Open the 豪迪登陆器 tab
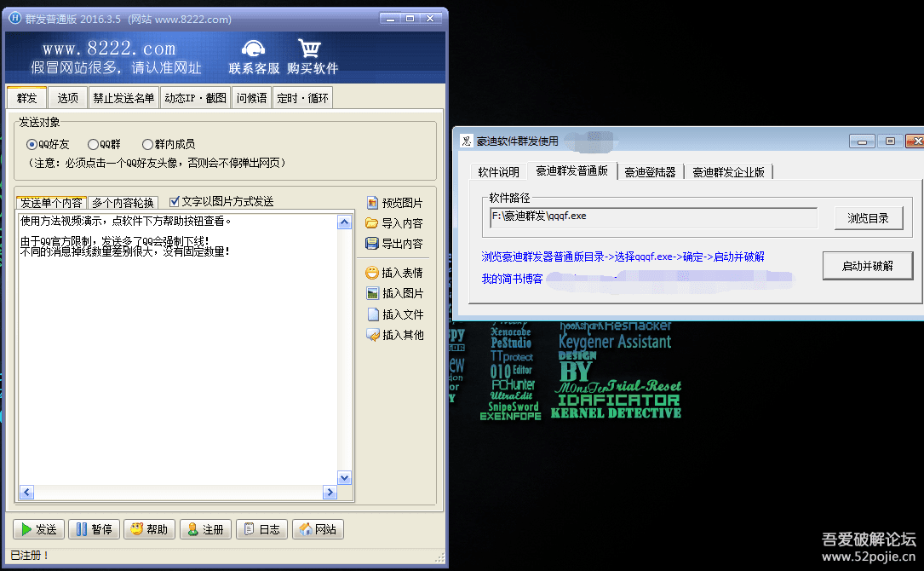The height and width of the screenshot is (571, 924). 650,171
